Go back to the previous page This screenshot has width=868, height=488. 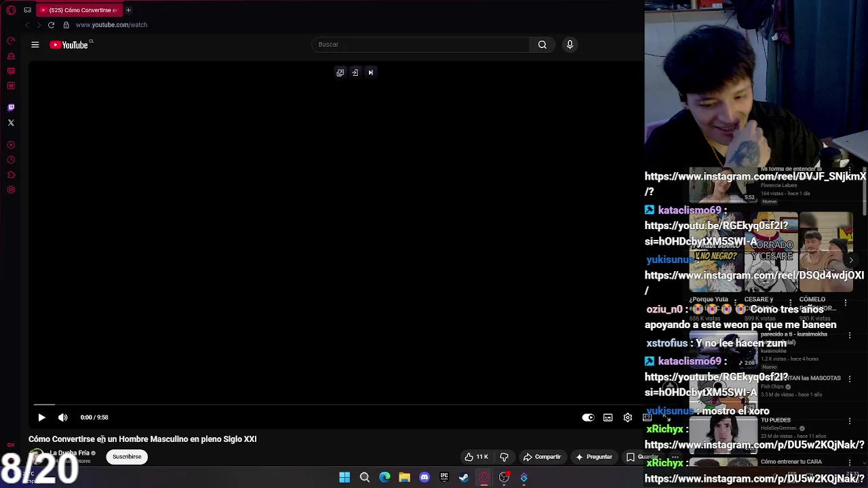pyautogui.click(x=27, y=25)
